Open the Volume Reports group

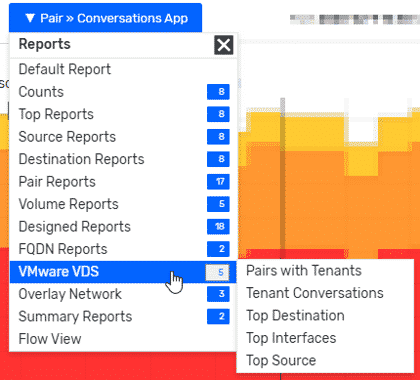click(x=123, y=204)
